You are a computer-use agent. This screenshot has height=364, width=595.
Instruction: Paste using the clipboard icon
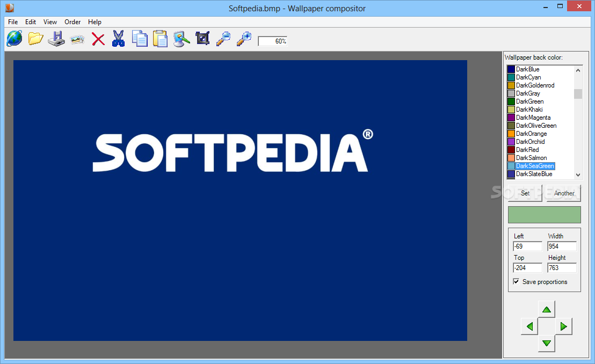(160, 39)
